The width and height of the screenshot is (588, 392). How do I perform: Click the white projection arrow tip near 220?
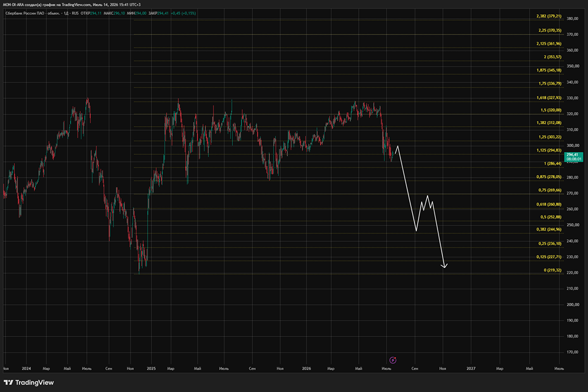point(444,266)
